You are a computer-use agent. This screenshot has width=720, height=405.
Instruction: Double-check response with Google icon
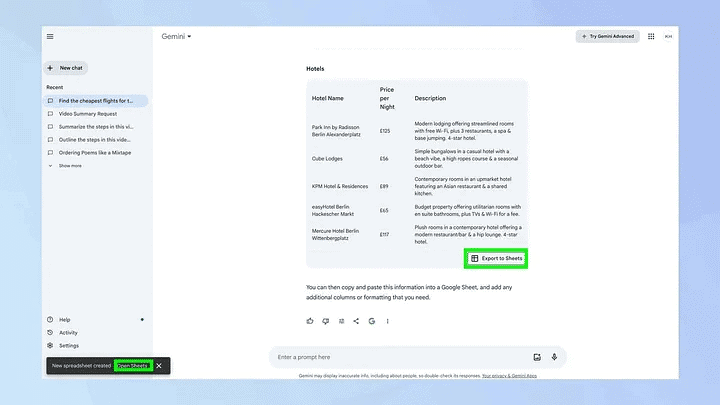pyautogui.click(x=372, y=321)
